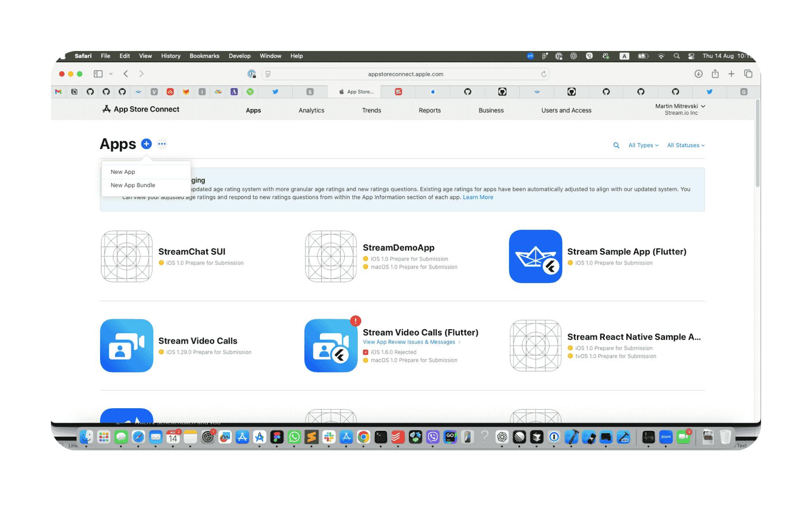Open Finder from the dock
Image resolution: width=812 pixels, height=508 pixels.
86,437
